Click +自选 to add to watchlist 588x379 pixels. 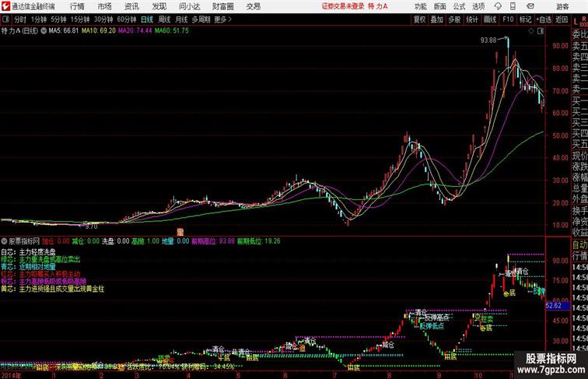pyautogui.click(x=544, y=19)
